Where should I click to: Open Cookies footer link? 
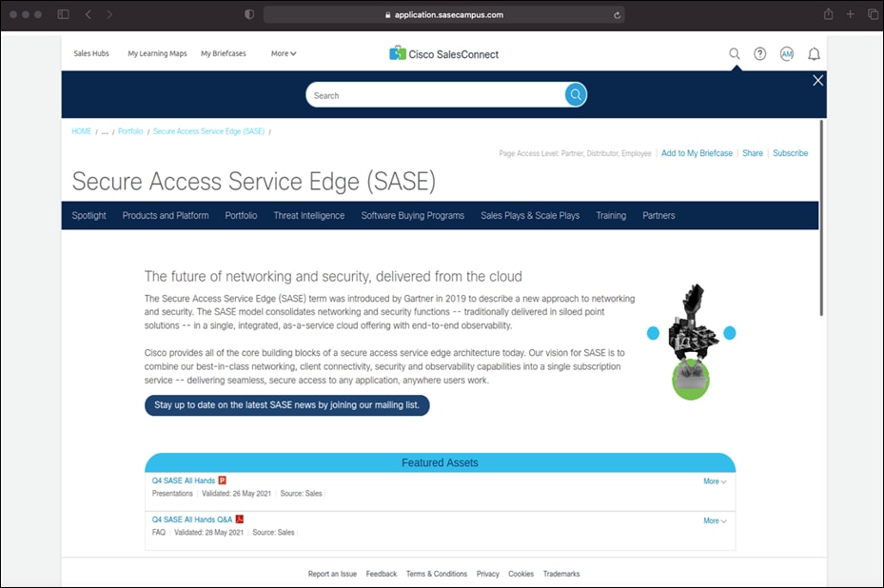tap(521, 574)
